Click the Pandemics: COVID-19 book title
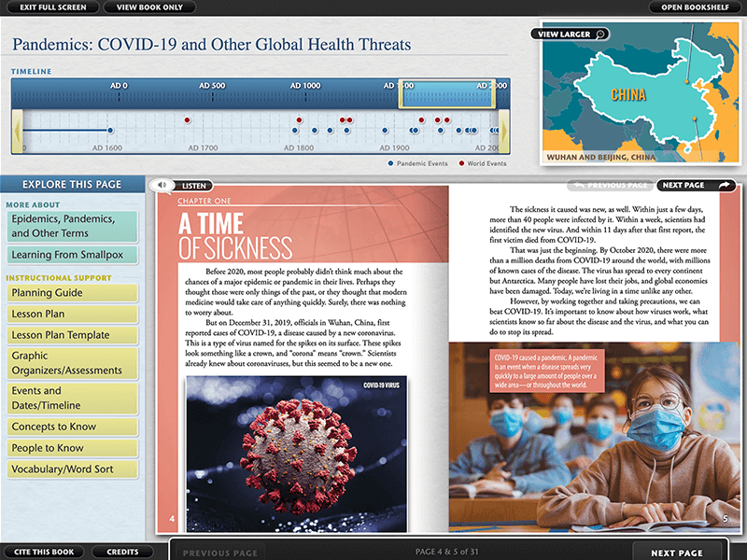Image resolution: width=747 pixels, height=560 pixels. pyautogui.click(x=212, y=44)
